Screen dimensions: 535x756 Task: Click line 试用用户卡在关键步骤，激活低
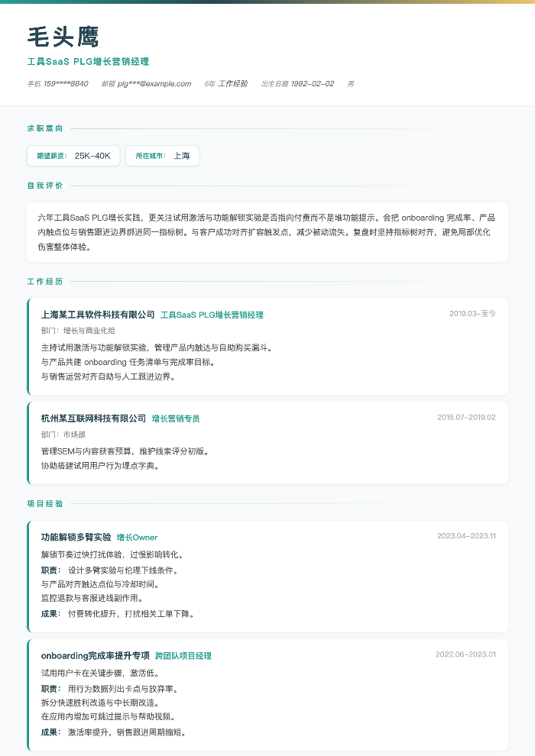tap(101, 673)
